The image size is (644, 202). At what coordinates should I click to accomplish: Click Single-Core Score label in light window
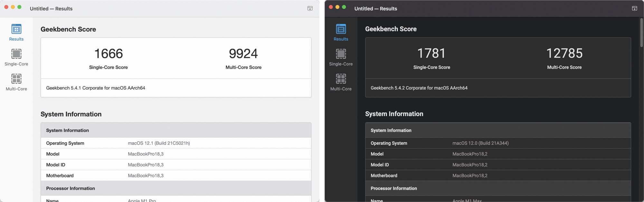(x=109, y=67)
